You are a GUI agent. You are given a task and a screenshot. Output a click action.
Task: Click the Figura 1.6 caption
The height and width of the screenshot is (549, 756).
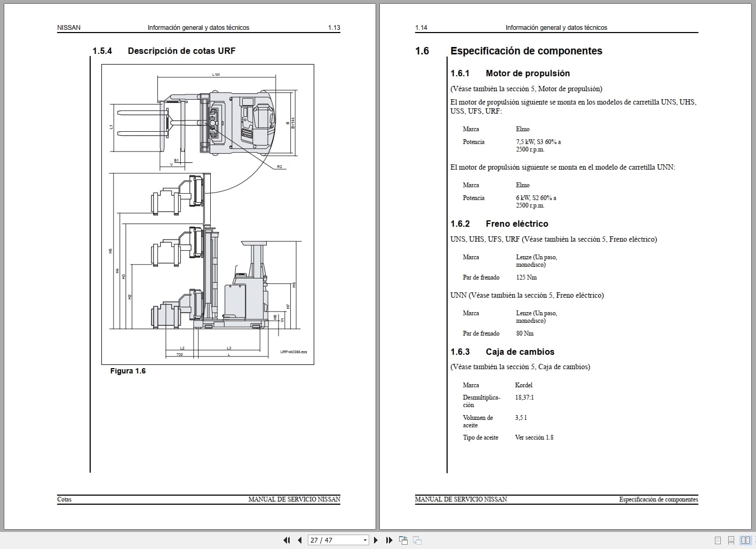pos(128,371)
